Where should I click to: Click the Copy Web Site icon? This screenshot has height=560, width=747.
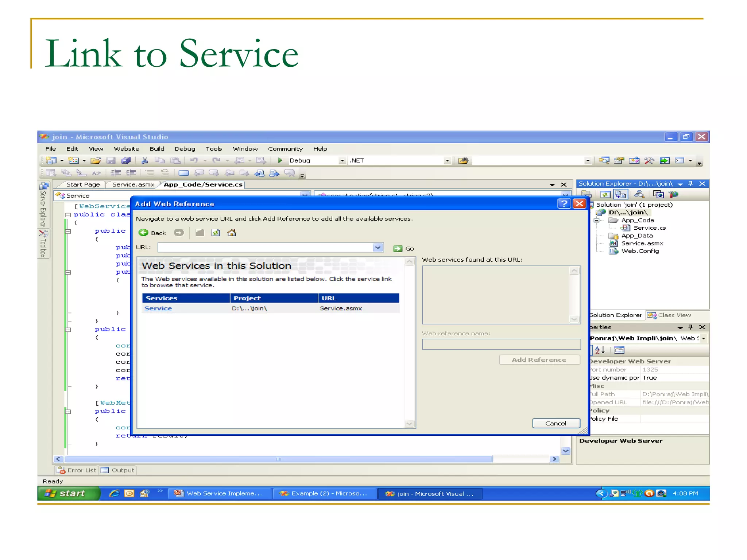tap(658, 194)
